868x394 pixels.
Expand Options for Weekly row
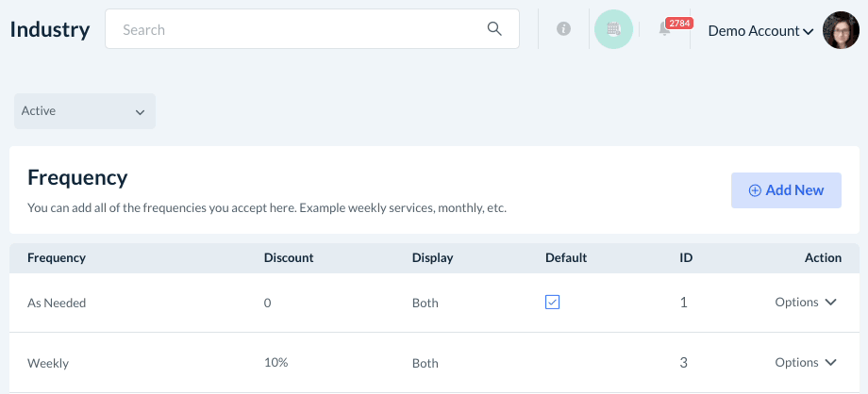[806, 362]
